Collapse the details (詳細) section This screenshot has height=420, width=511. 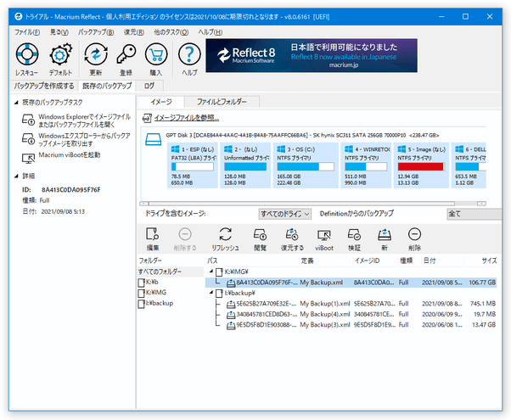[x=16, y=176]
